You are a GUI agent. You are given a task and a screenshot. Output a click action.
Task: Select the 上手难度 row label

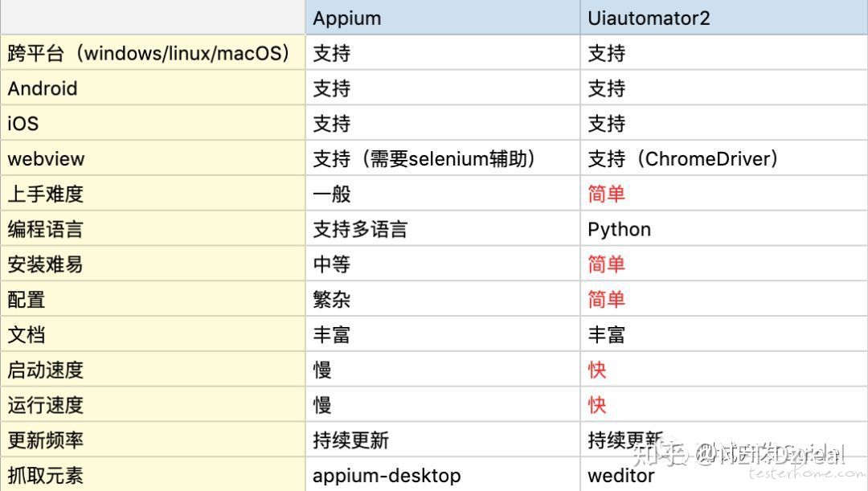pyautogui.click(x=45, y=194)
